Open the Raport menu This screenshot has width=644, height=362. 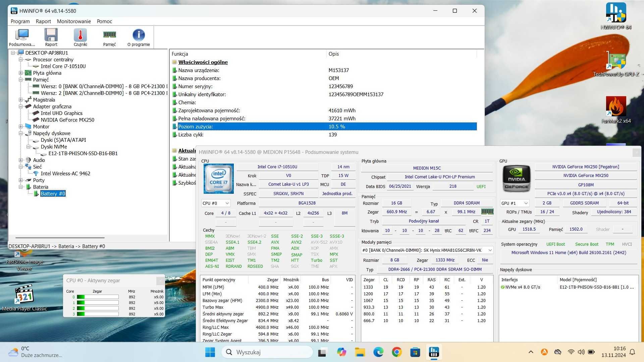43,21
